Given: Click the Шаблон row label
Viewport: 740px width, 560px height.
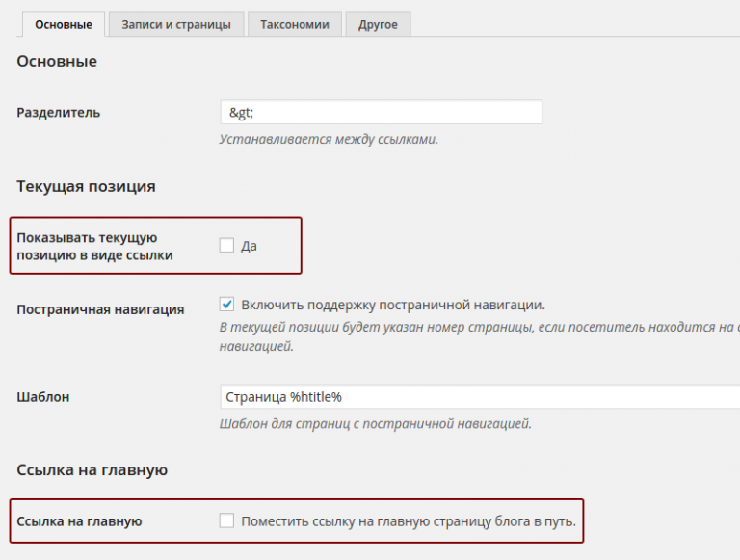Looking at the screenshot, I should (x=43, y=397).
